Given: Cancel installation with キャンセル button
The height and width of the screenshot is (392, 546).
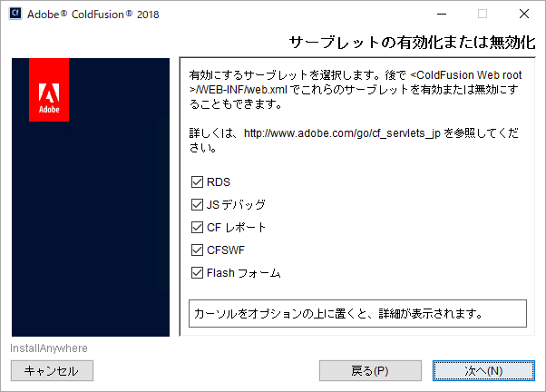Looking at the screenshot, I should (x=52, y=371).
